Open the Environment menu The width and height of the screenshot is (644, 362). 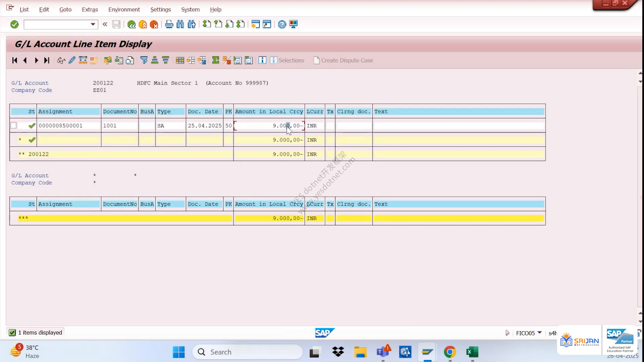point(124,9)
